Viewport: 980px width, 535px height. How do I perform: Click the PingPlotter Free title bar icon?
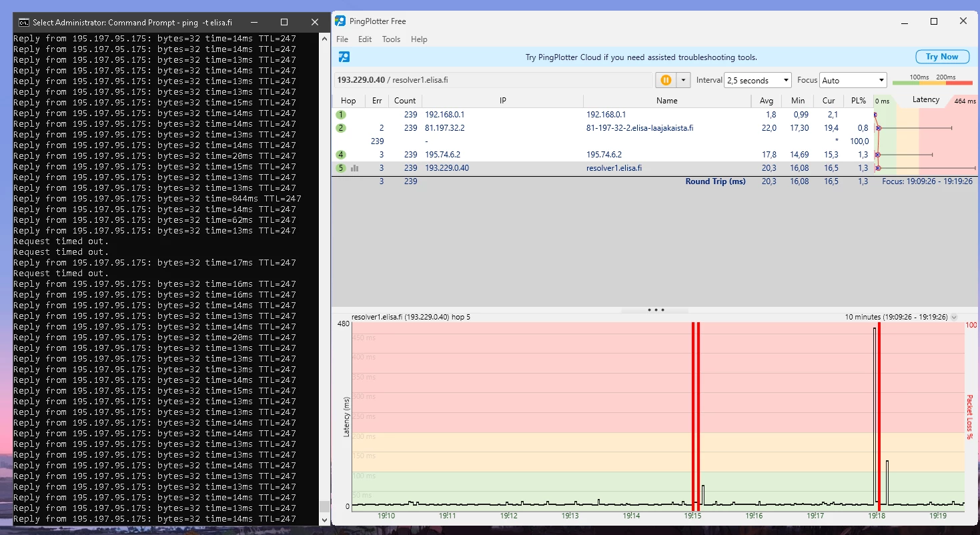pos(340,21)
